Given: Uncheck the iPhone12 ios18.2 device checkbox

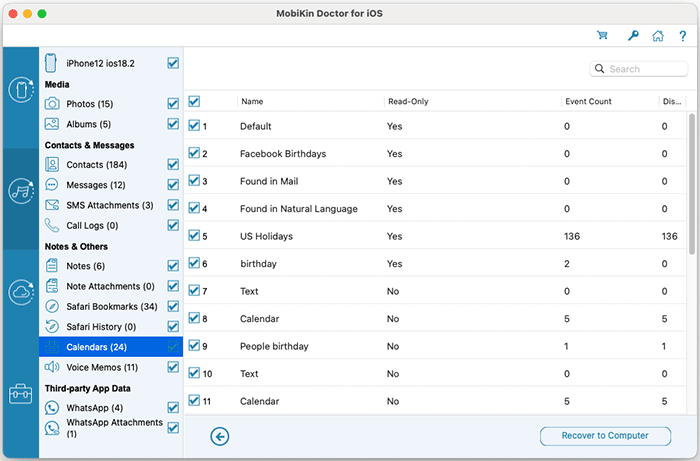Looking at the screenshot, I should (173, 63).
